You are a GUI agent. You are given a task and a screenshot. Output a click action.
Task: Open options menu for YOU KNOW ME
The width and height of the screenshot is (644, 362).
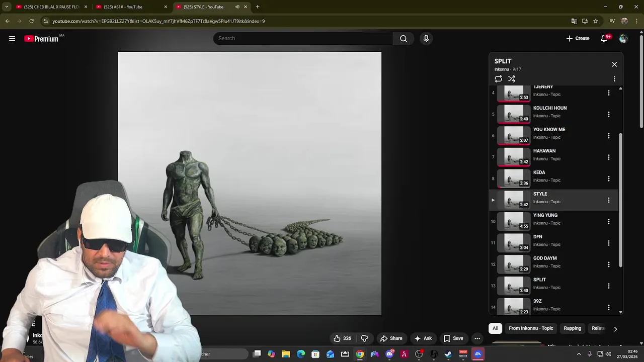click(609, 136)
